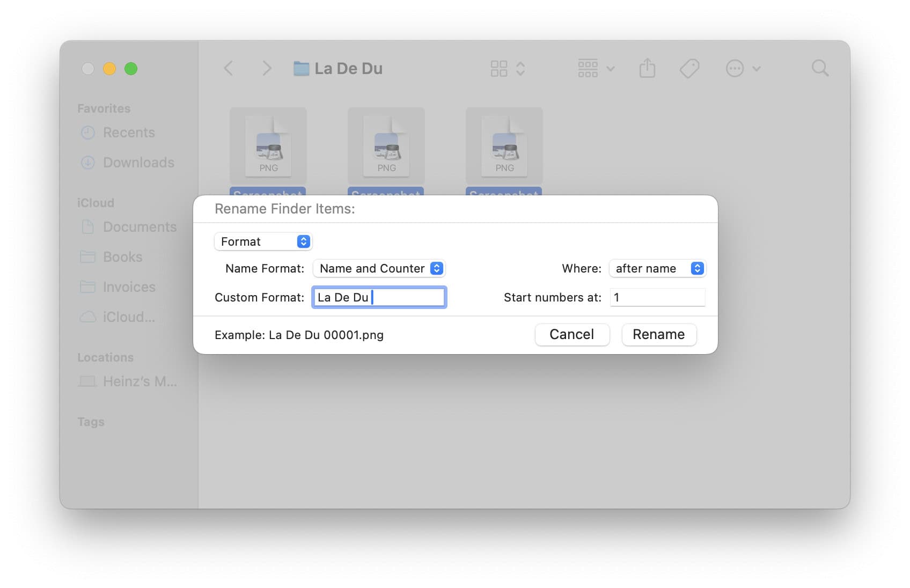Click Rename to apply changes
Viewport: 910px width, 588px height.
659,334
